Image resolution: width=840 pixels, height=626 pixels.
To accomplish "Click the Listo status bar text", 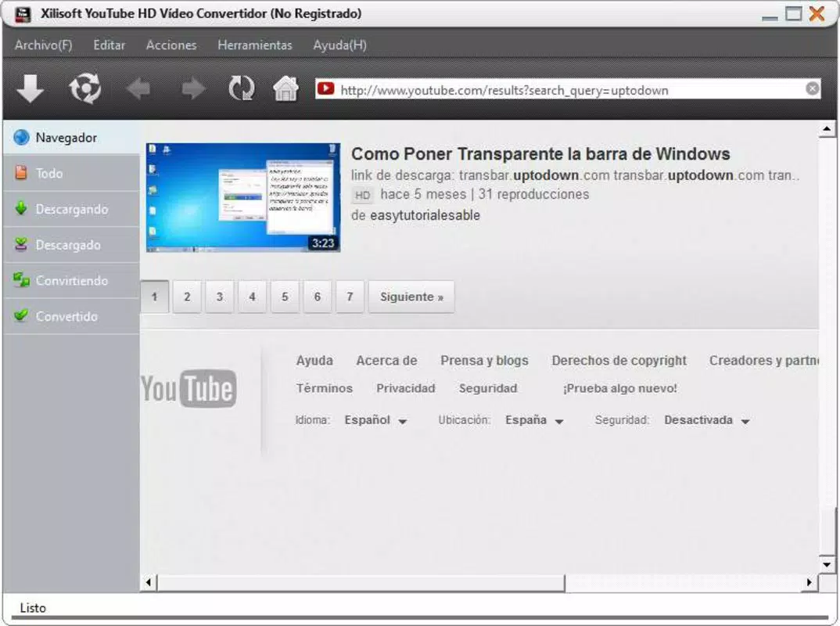I will 33,608.
